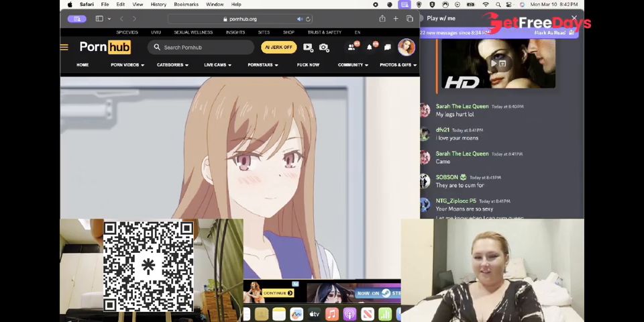644x322 pixels.
Task: Open Control Center in the macOS menu bar
Action: point(509,5)
